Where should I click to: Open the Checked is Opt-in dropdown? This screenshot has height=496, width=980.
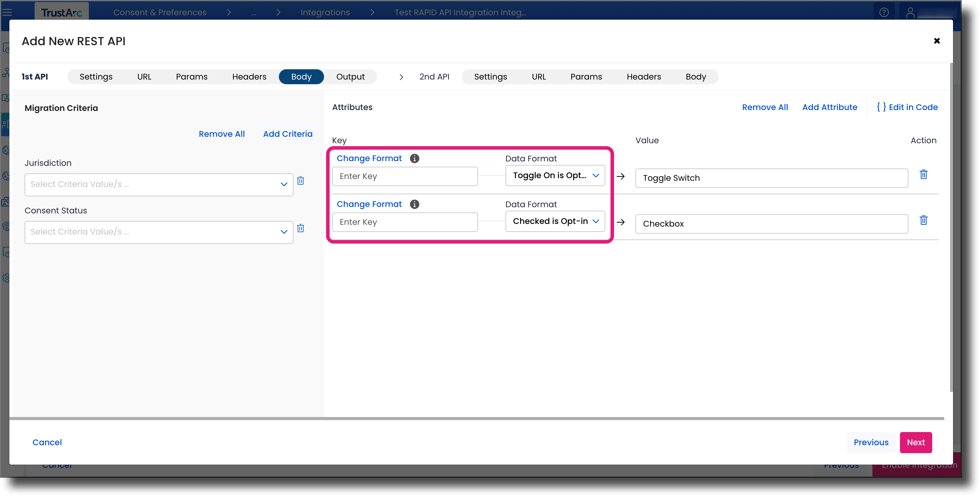[555, 221]
